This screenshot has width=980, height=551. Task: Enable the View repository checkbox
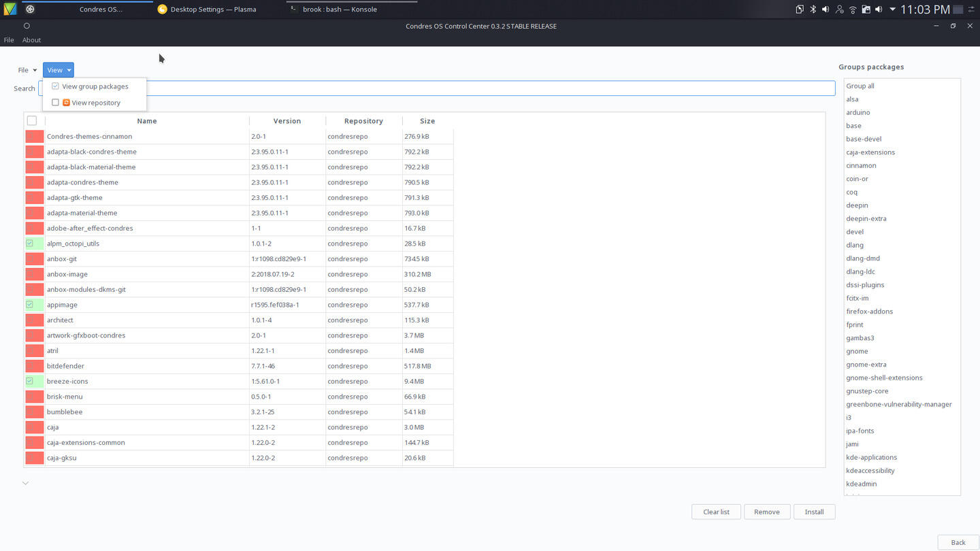point(56,103)
